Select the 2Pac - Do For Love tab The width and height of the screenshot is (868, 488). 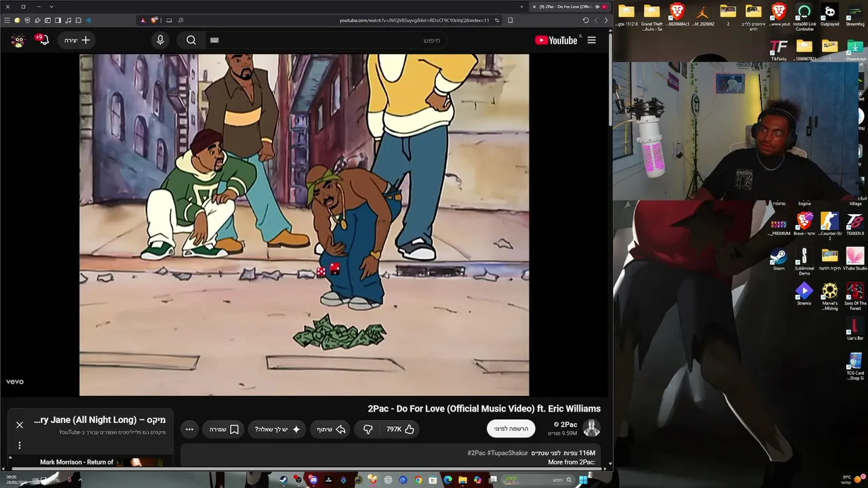(x=569, y=7)
